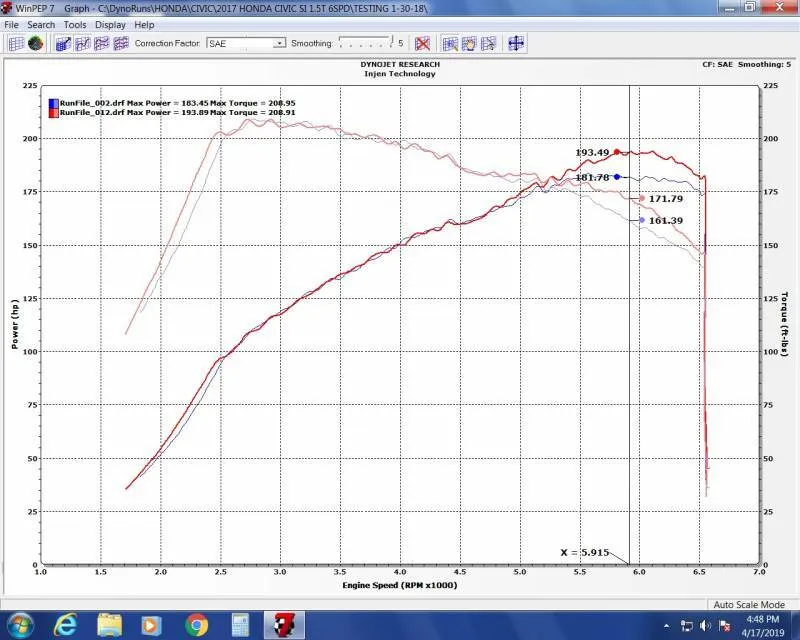Open the Tools menu

75,24
